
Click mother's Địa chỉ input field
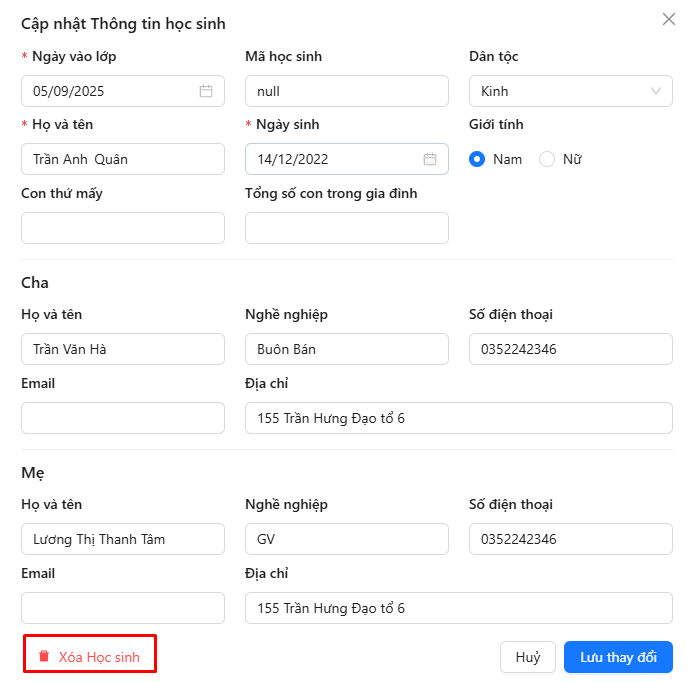(x=458, y=608)
